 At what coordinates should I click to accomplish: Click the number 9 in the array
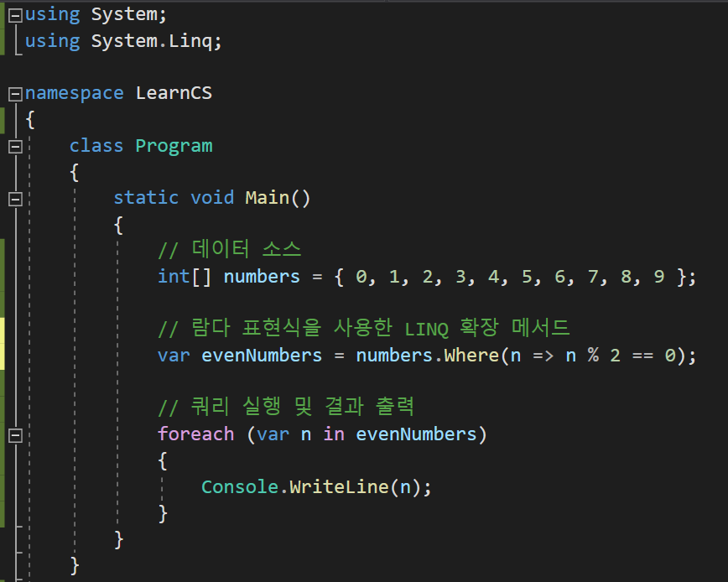click(x=659, y=277)
